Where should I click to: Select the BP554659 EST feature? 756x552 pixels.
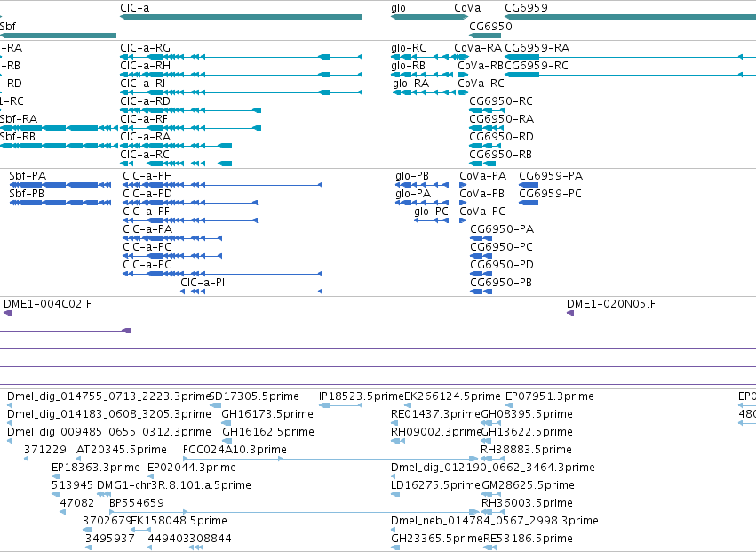click(x=295, y=512)
